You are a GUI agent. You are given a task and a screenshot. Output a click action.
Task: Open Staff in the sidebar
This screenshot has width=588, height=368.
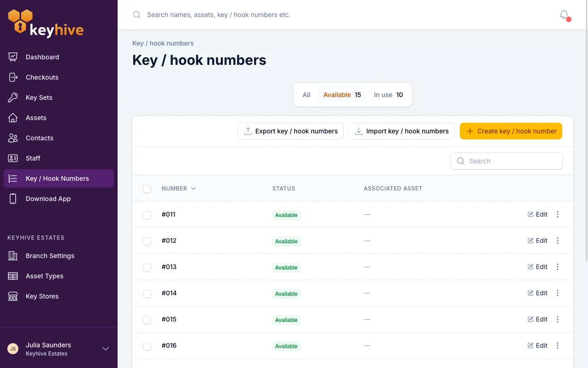59,158
